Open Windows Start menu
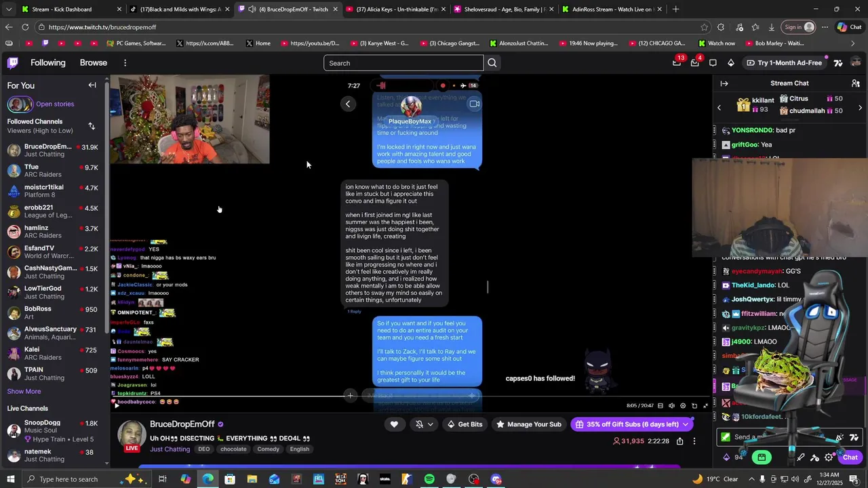Screen dimensions: 868x488 click(x=11, y=479)
